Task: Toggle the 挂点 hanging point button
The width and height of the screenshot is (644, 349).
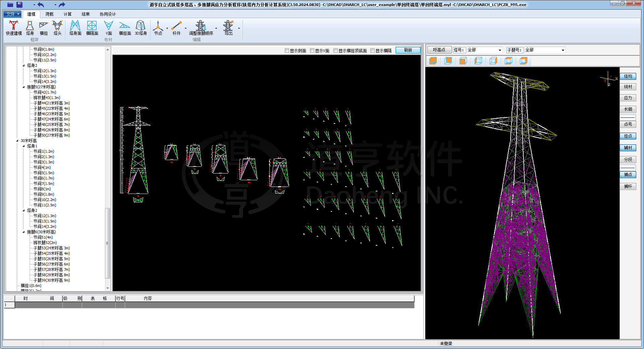Action: point(628,136)
